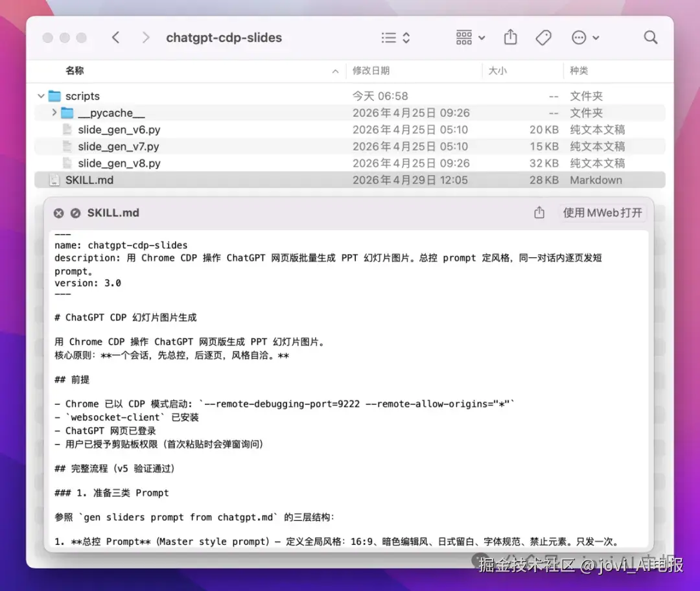
Task: Open the group-by grid dropdown
Action: tap(470, 38)
